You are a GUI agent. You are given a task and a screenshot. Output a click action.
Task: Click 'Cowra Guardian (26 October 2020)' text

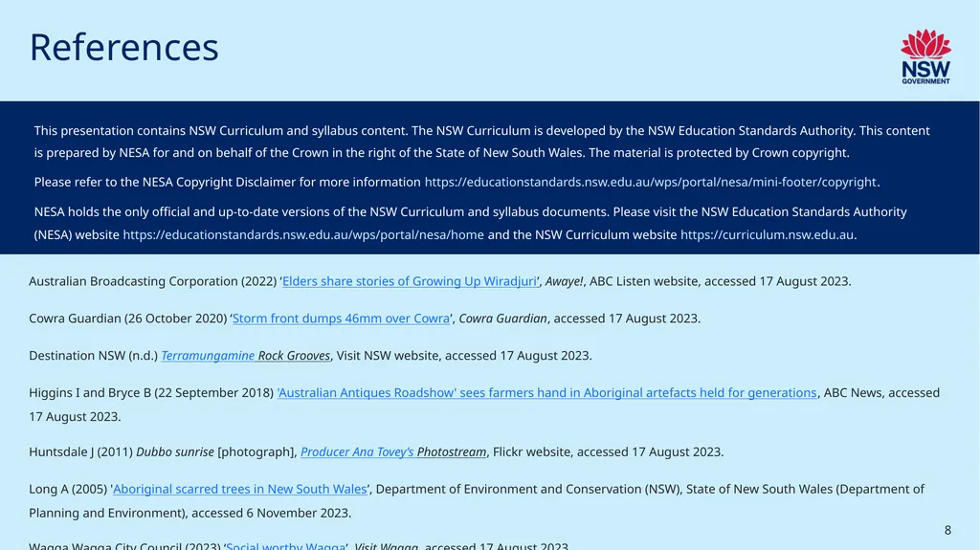(127, 319)
